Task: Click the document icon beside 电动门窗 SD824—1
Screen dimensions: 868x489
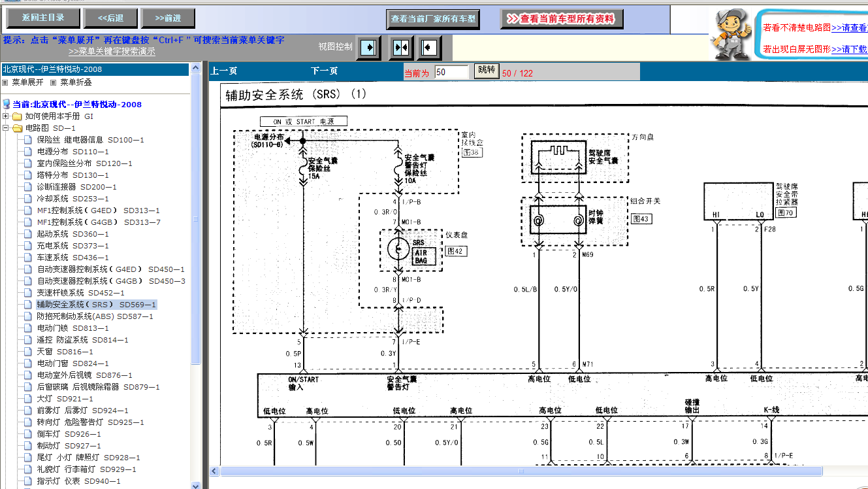Action: pos(27,363)
